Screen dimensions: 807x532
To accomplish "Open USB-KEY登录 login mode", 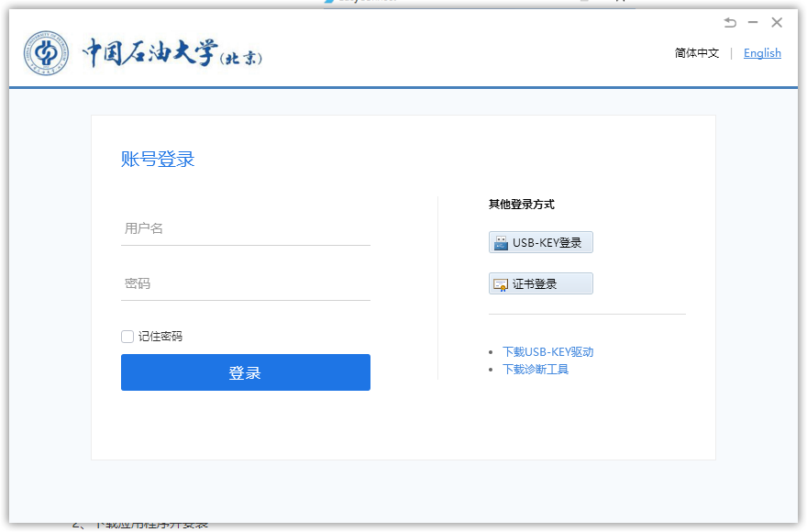I will click(x=540, y=241).
